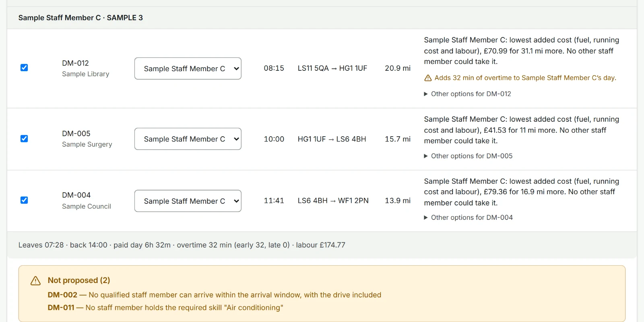The width and height of the screenshot is (644, 322).
Task: Expand Other options for DM-012
Action: (x=467, y=94)
